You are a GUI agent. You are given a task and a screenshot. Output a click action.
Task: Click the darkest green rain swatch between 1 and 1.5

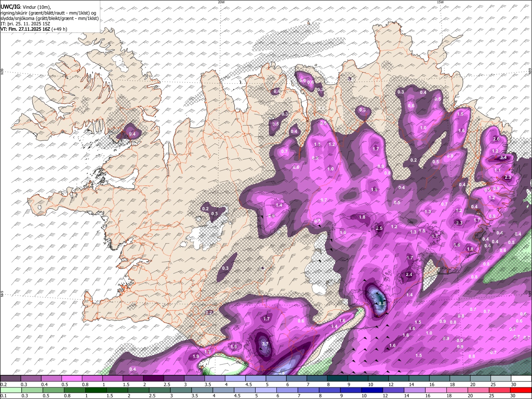click(x=96, y=390)
